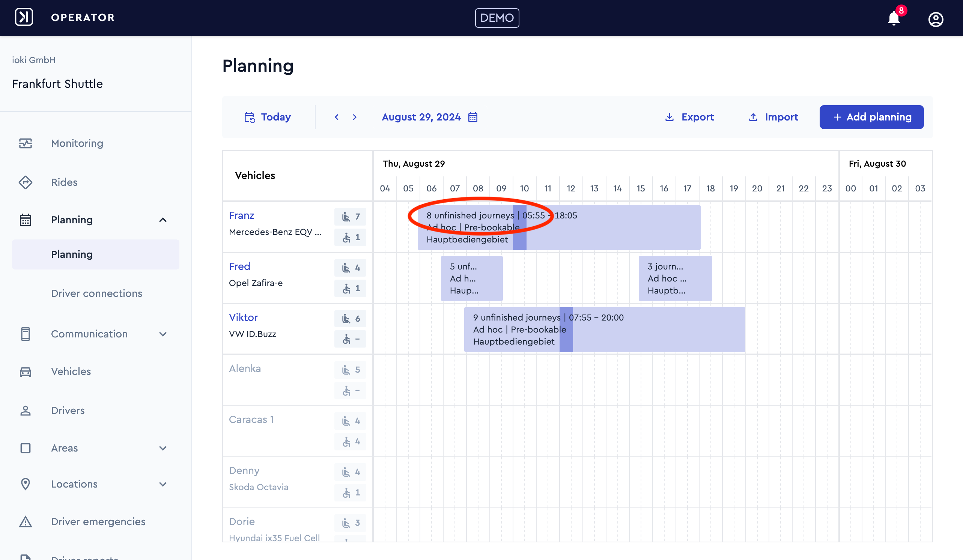Click the Export button

(x=689, y=117)
